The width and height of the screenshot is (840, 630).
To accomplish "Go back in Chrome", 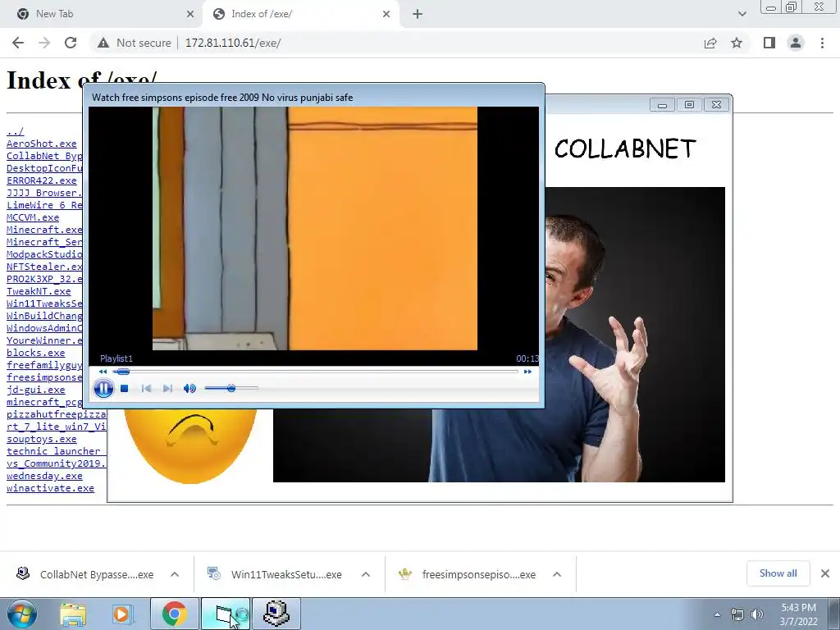I will [x=18, y=43].
